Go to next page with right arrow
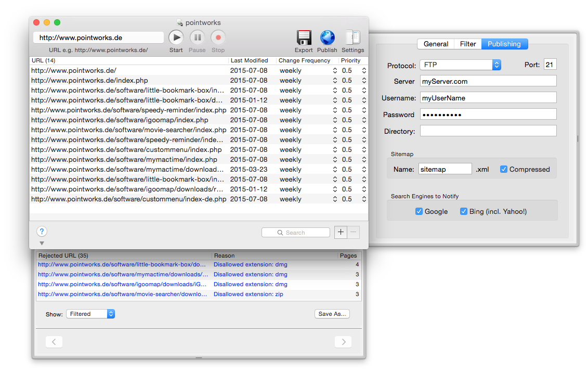The width and height of the screenshot is (588, 370). 343,342
